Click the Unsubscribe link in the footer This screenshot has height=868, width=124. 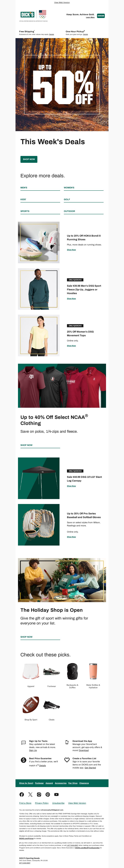point(58,803)
